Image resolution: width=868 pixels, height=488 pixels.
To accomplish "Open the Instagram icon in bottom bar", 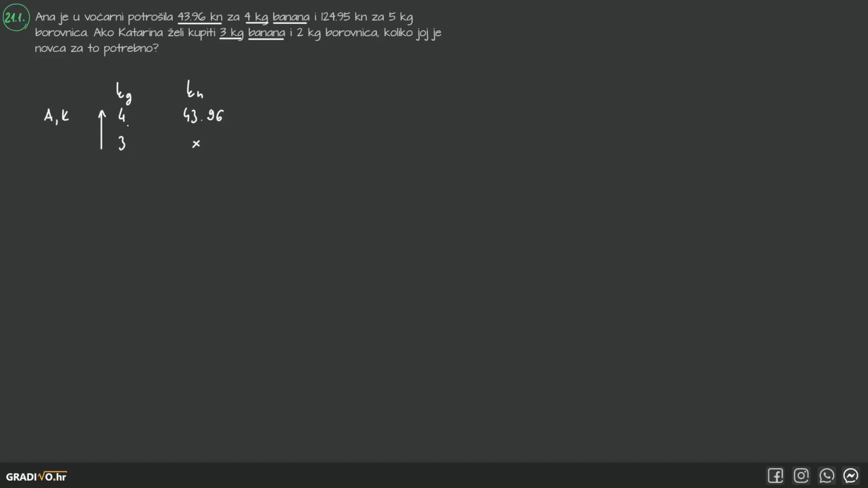I will click(x=801, y=476).
